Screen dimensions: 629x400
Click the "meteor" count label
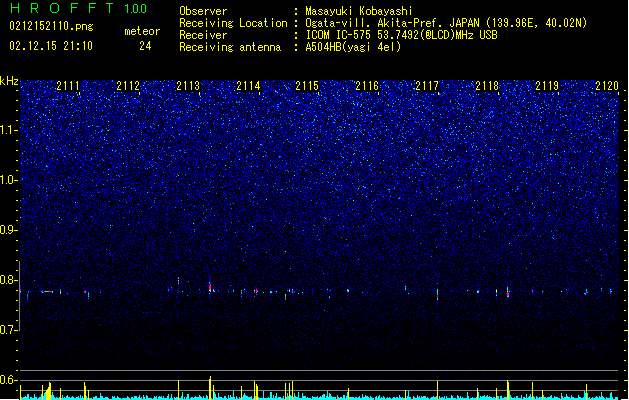click(142, 31)
